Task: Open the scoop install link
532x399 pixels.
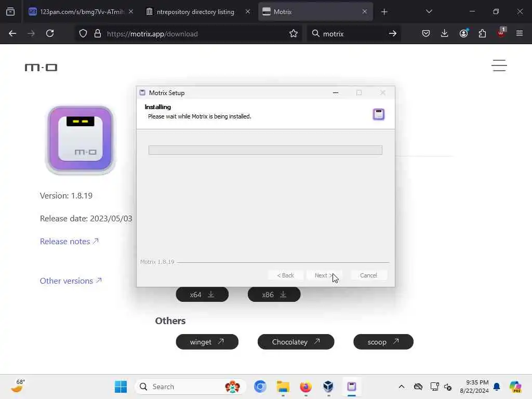Action: [x=383, y=342]
